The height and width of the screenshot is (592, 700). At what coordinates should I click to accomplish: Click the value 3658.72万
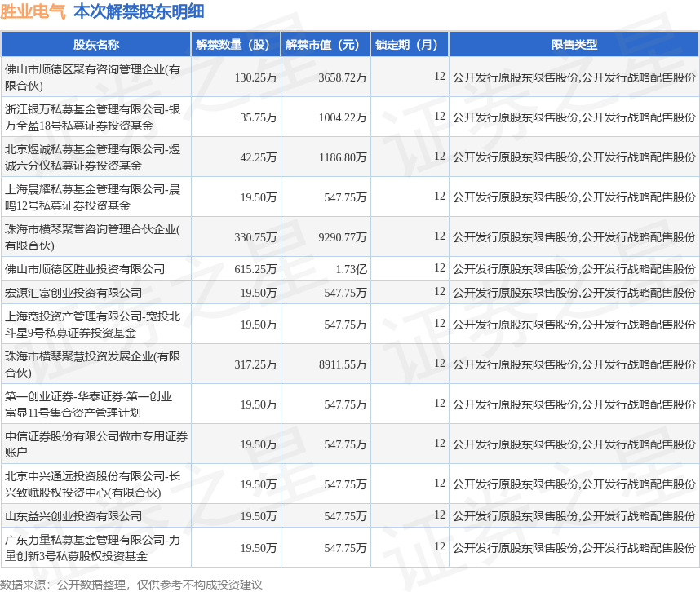point(343,77)
